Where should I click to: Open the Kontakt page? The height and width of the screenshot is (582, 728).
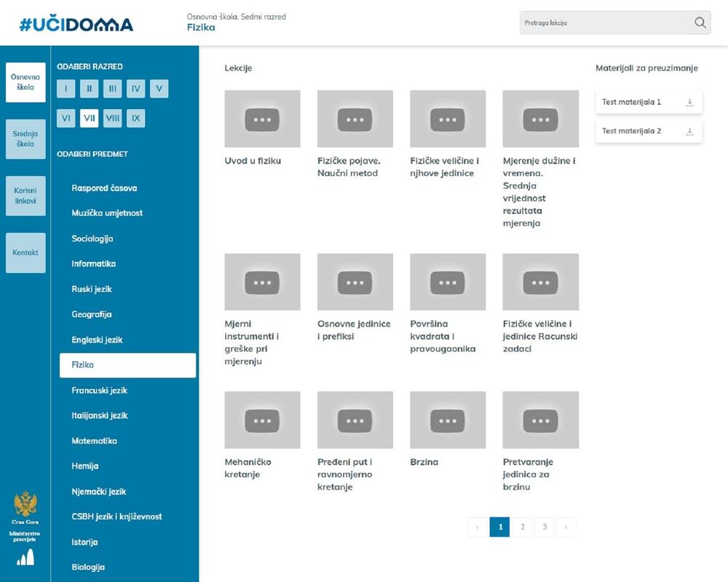[25, 252]
